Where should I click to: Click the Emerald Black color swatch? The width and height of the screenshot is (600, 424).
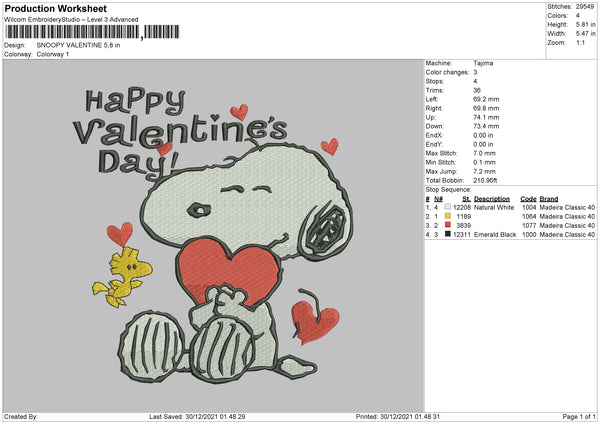(x=448, y=234)
